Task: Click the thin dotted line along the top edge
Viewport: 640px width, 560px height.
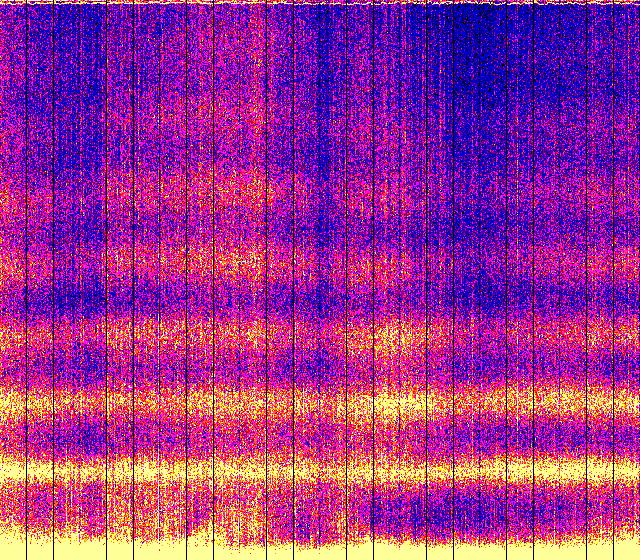Action: (320, 3)
